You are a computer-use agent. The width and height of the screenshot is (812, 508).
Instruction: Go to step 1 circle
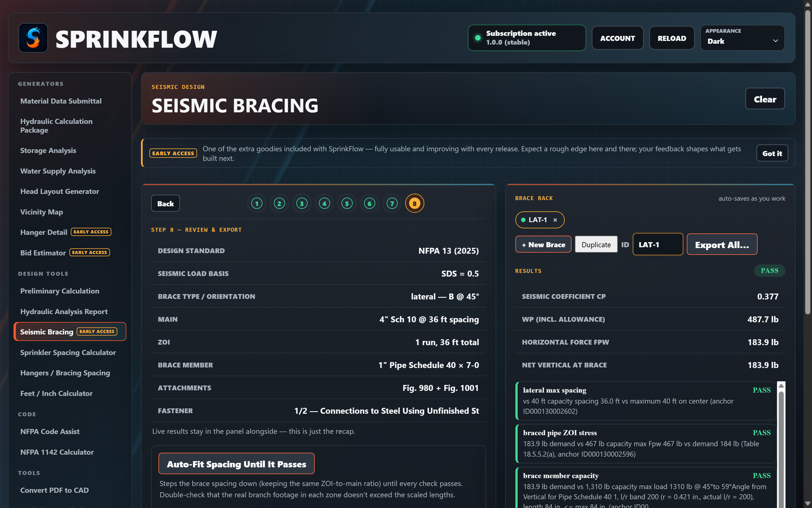(x=257, y=203)
